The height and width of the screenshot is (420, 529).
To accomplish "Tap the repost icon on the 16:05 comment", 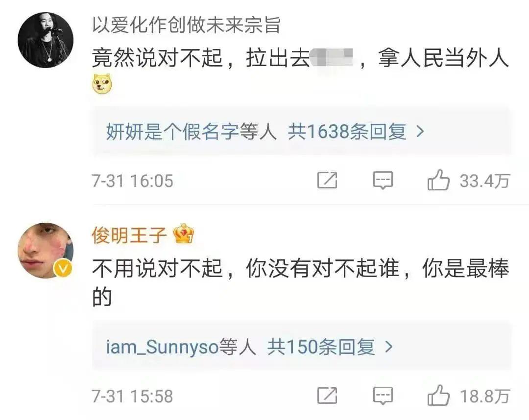I will pyautogui.click(x=327, y=181).
